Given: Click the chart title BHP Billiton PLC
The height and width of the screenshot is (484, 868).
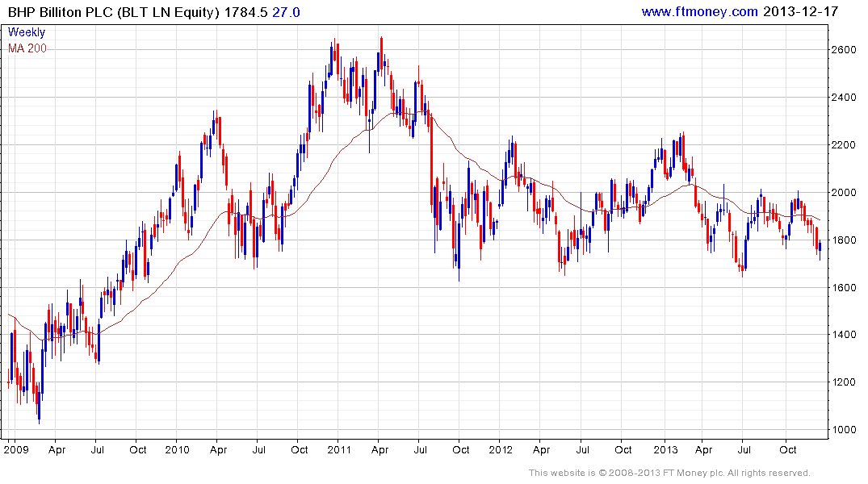Looking at the screenshot, I should [x=61, y=12].
